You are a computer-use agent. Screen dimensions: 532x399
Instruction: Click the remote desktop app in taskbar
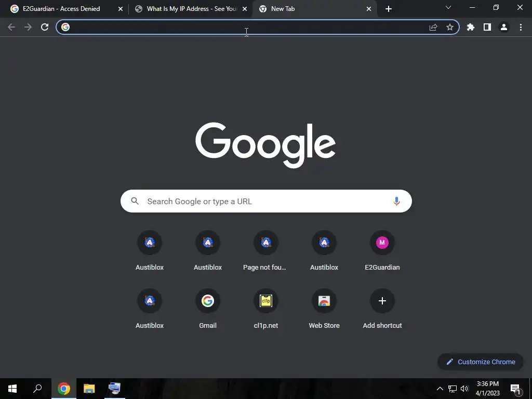(x=115, y=389)
